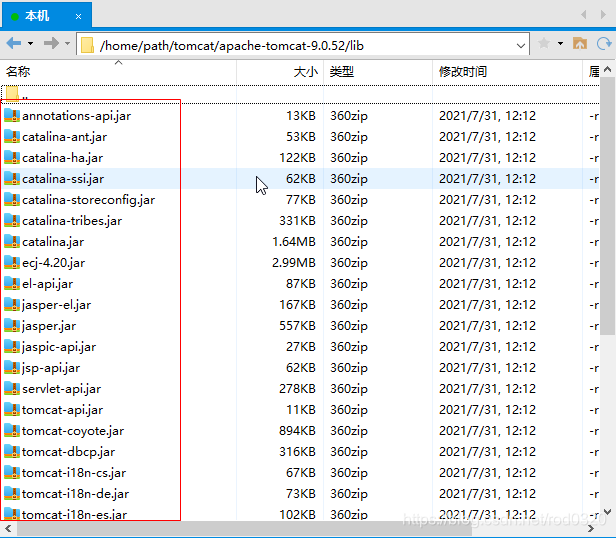The image size is (616, 538).
Task: Expand the path address dropdown chevron
Action: (x=521, y=46)
